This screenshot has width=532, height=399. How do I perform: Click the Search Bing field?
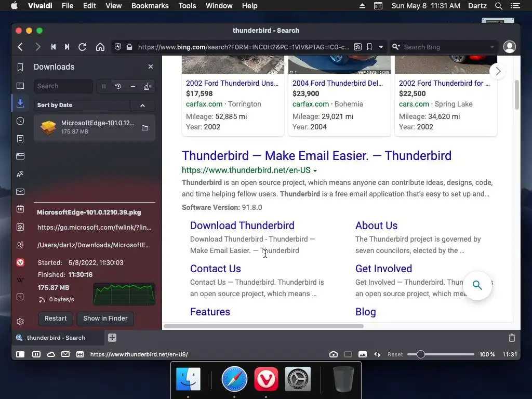point(445,47)
